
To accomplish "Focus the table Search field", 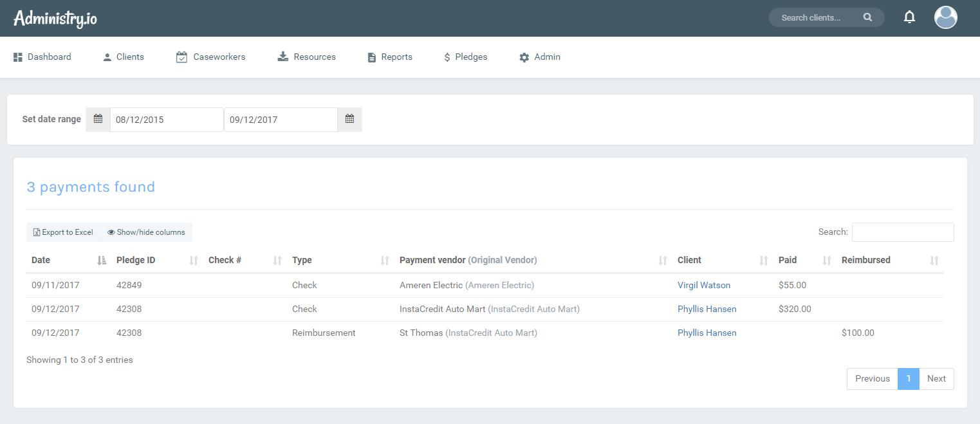I will click(x=902, y=232).
